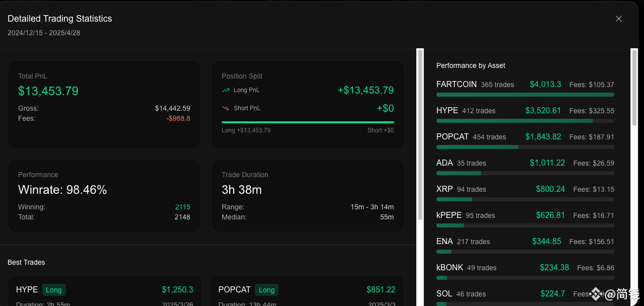Click the long/short position split bar
Screen dimensions: 644x306
[x=308, y=122]
